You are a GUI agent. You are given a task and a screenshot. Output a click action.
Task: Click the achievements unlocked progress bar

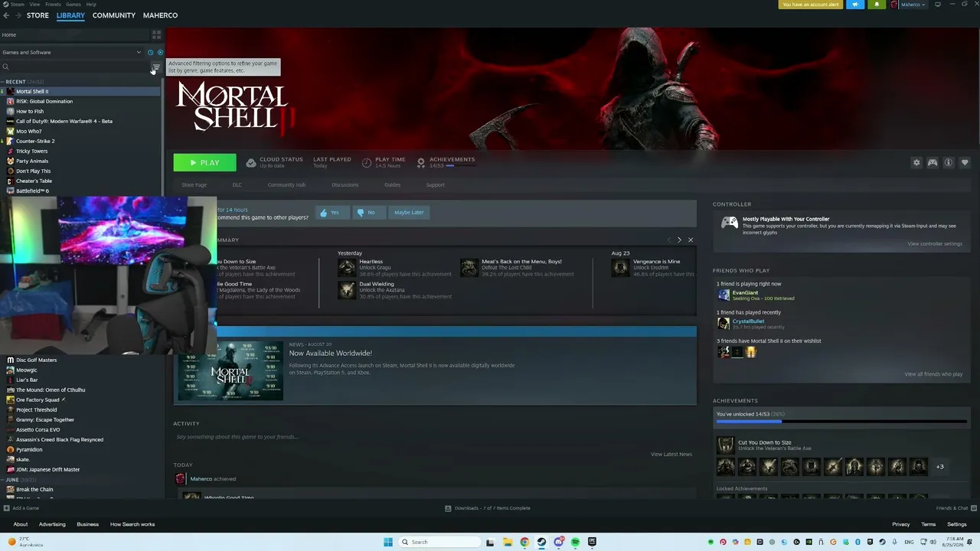[841, 421]
